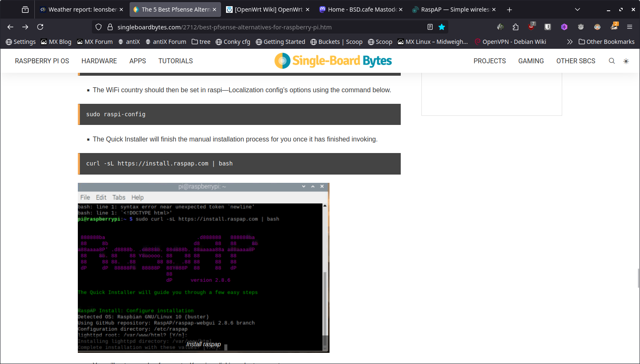The height and width of the screenshot is (364, 640).
Task: Open the Buckets | Scoop bookmark
Action: click(336, 42)
